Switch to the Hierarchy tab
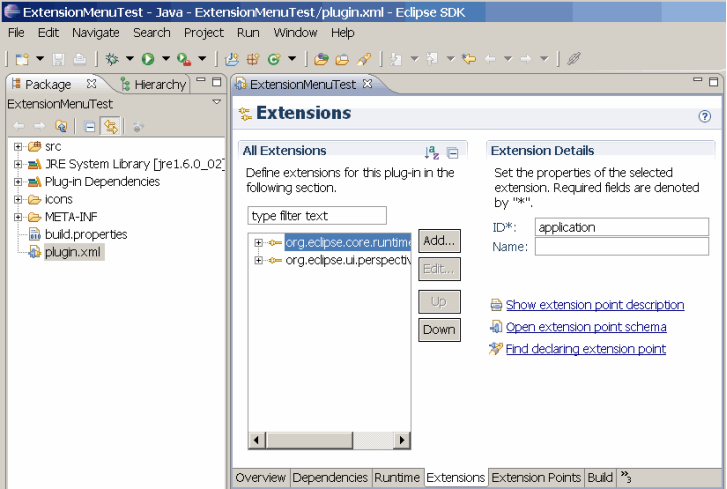 pos(153,84)
